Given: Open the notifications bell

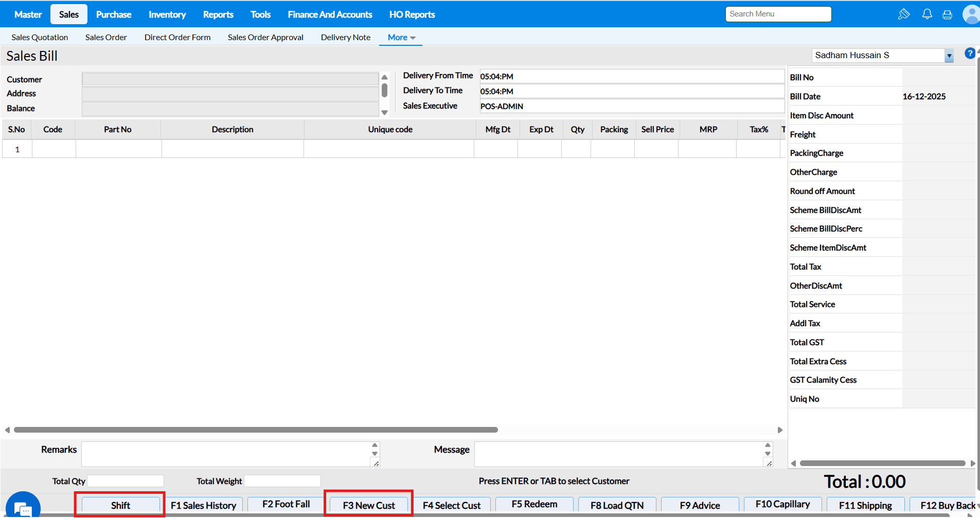Looking at the screenshot, I should pos(927,14).
